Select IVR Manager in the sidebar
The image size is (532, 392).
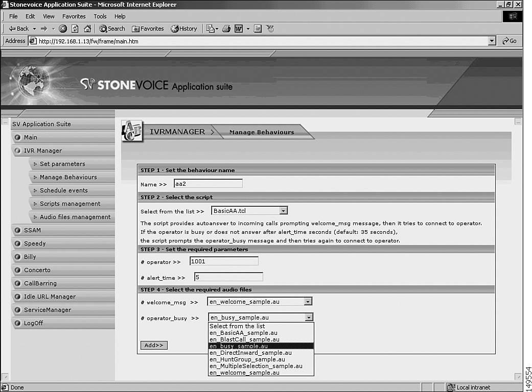point(63,151)
